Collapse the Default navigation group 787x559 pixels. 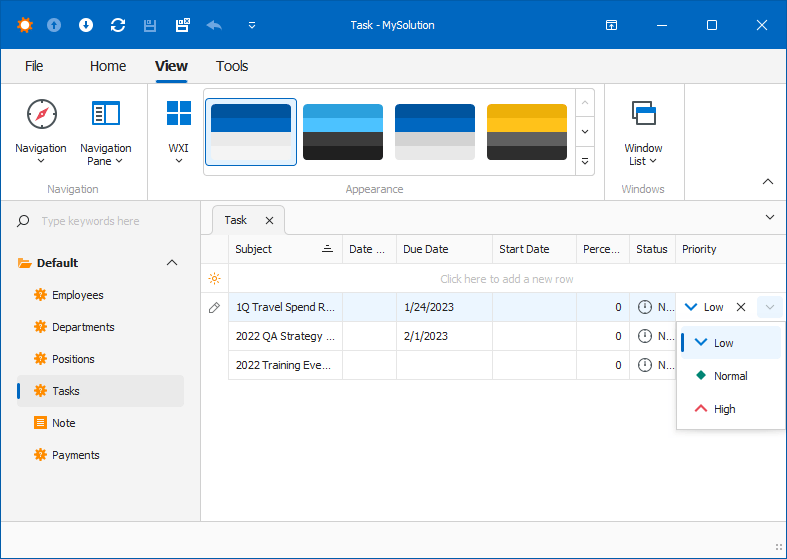172,263
